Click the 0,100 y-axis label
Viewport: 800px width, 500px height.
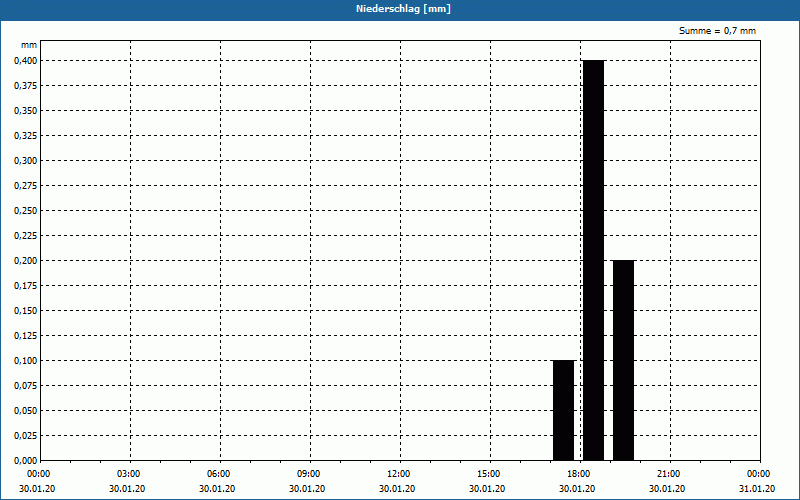click(x=26, y=361)
